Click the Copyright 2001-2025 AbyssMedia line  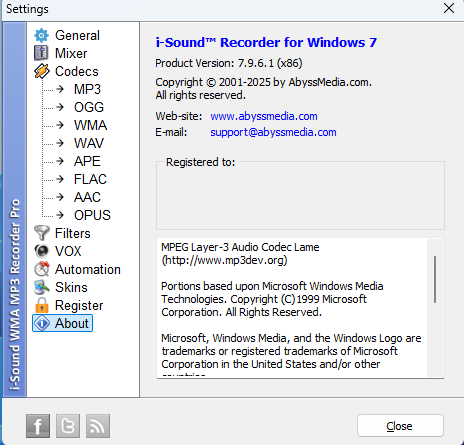pos(263,82)
